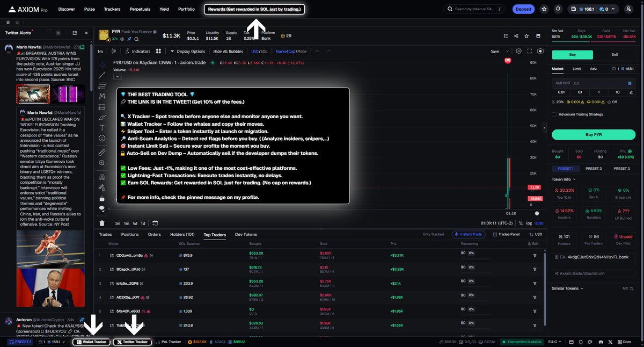This screenshot has height=347, width=644.
Task: Toggle USD/SOL chart currency
Action: pos(259,51)
